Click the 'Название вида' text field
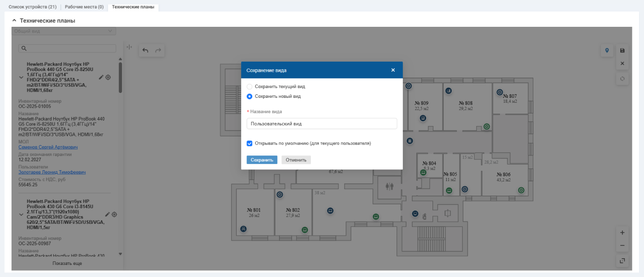This screenshot has height=277, width=644. click(x=322, y=124)
